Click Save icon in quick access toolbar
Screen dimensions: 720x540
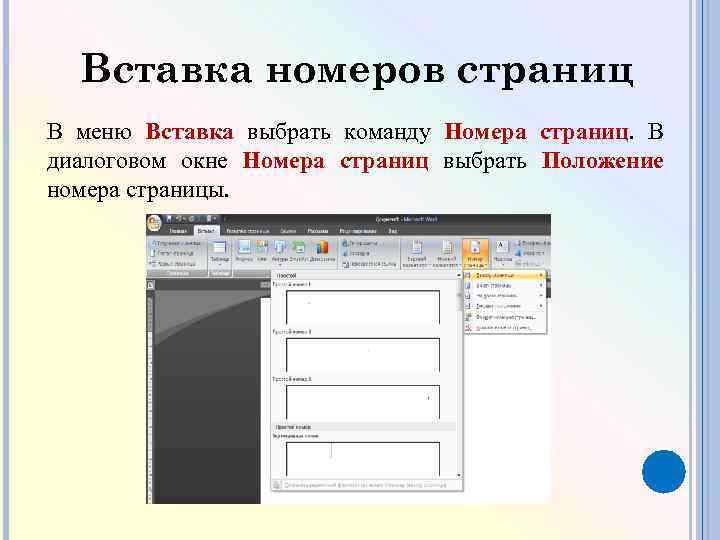169,219
